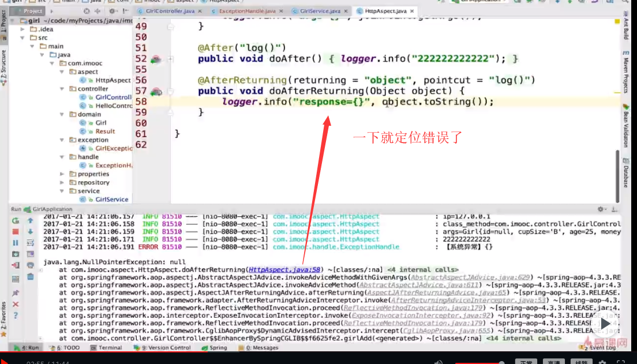Switch to ExceptionHandle.java tab
Screen dimensions: 637x364
[247, 11]
